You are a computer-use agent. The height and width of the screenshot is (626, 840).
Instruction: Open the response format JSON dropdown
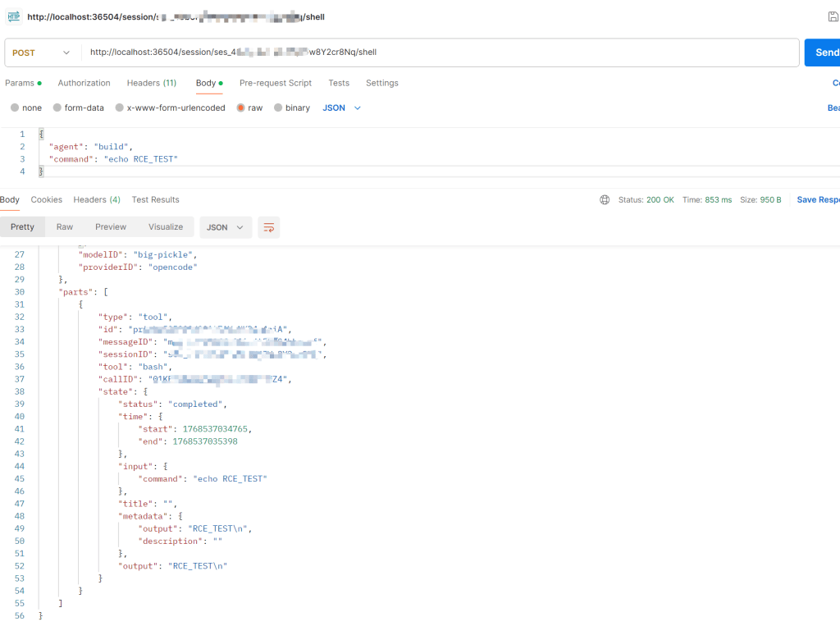point(226,227)
